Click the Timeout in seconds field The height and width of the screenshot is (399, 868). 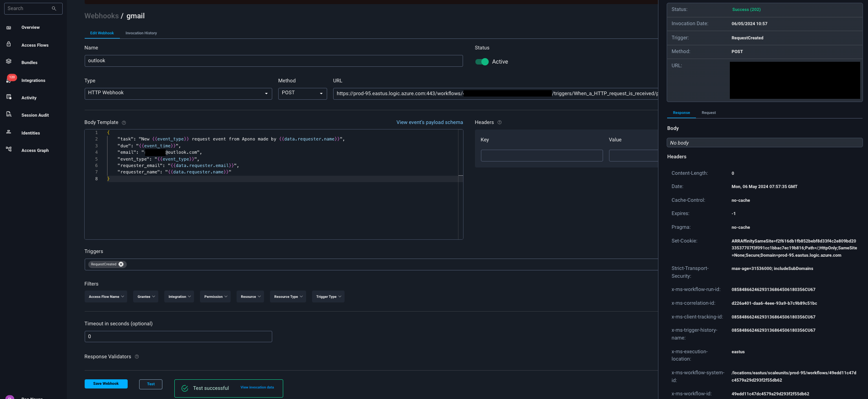coord(178,337)
